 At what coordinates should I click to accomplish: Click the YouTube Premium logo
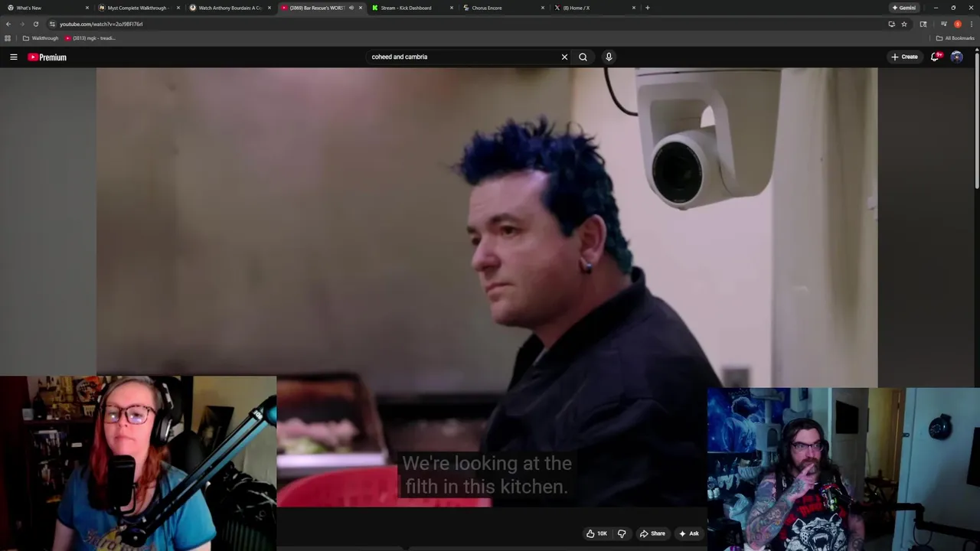pos(47,57)
